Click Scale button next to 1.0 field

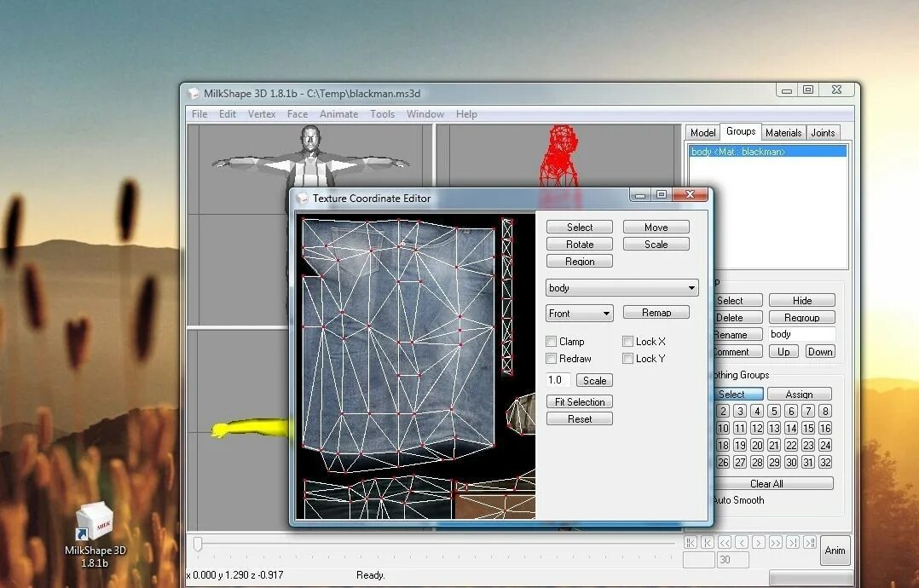[594, 381]
